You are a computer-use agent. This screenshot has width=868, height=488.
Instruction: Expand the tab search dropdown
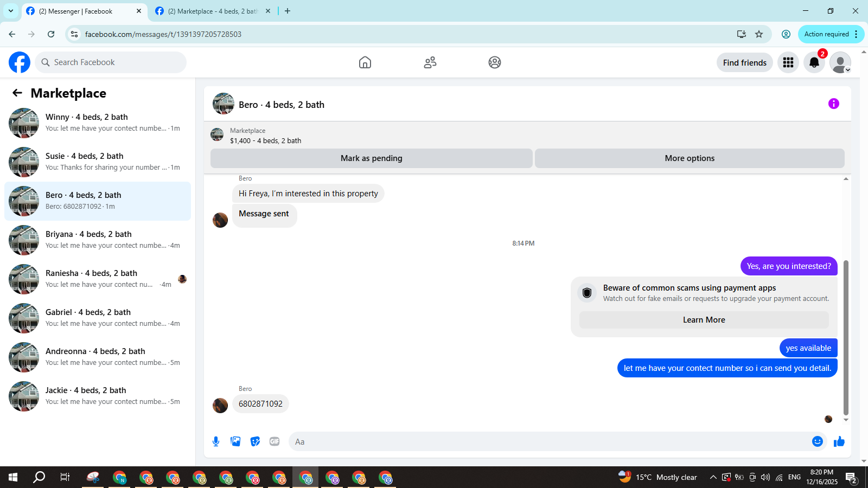pyautogui.click(x=11, y=11)
